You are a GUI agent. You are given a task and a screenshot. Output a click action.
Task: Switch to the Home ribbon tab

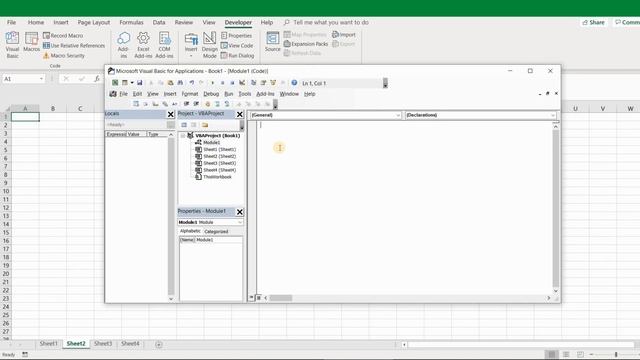pos(36,22)
